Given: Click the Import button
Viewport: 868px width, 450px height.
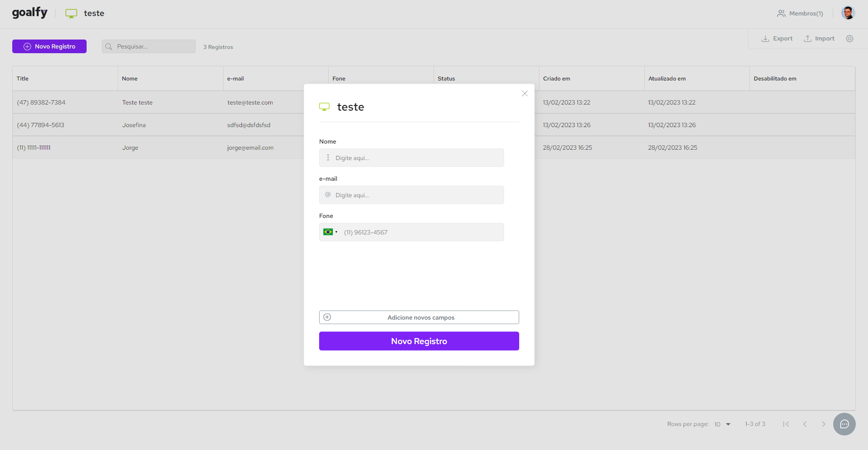Looking at the screenshot, I should click(x=819, y=39).
